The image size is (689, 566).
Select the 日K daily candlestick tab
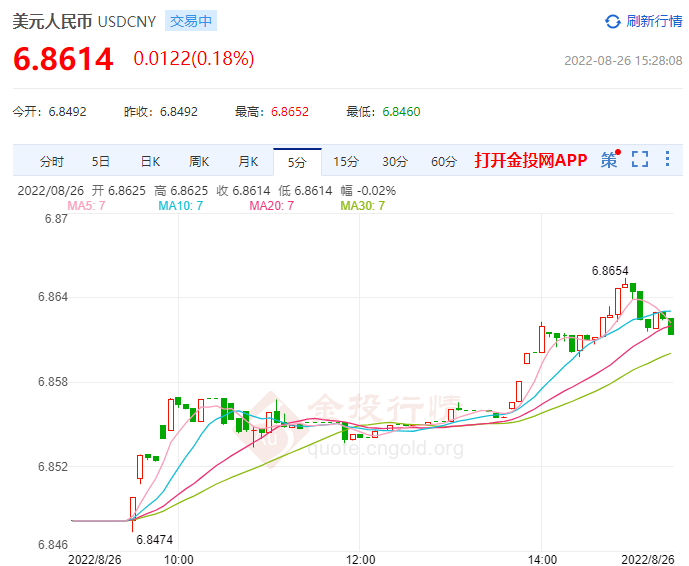point(150,162)
